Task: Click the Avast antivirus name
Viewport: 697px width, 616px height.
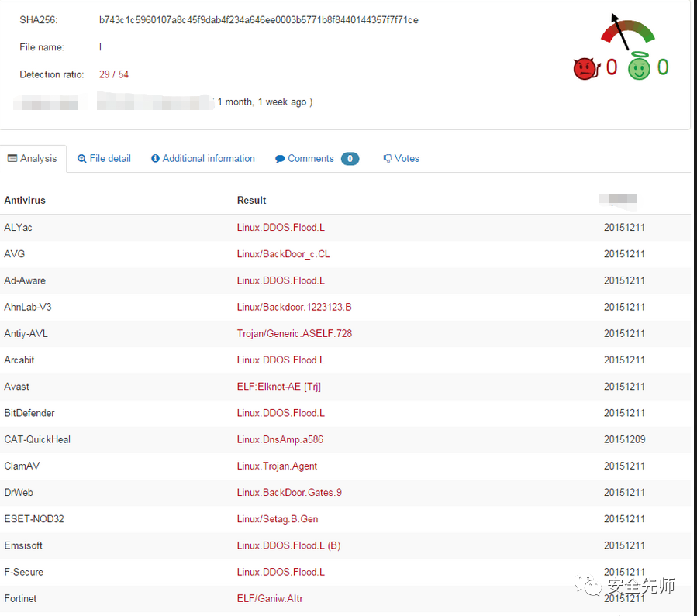Action: [17, 387]
